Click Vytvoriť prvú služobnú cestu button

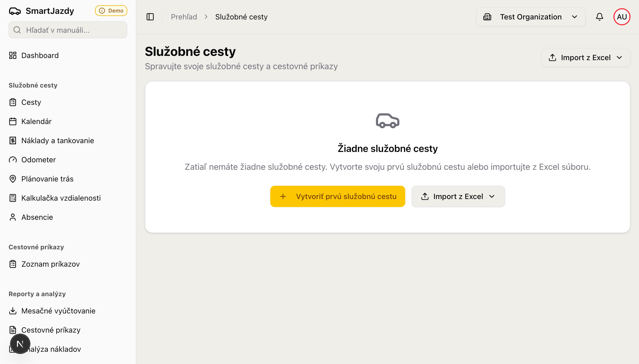(338, 196)
